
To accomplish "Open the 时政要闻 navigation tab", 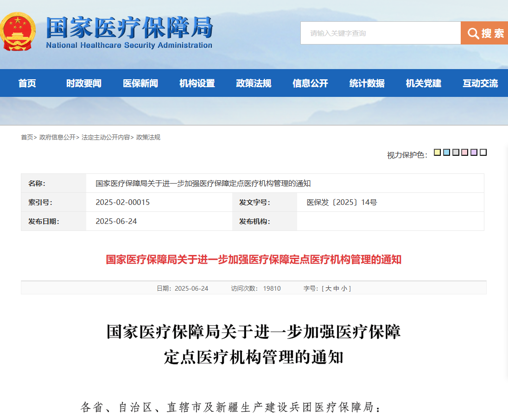I will pos(83,83).
